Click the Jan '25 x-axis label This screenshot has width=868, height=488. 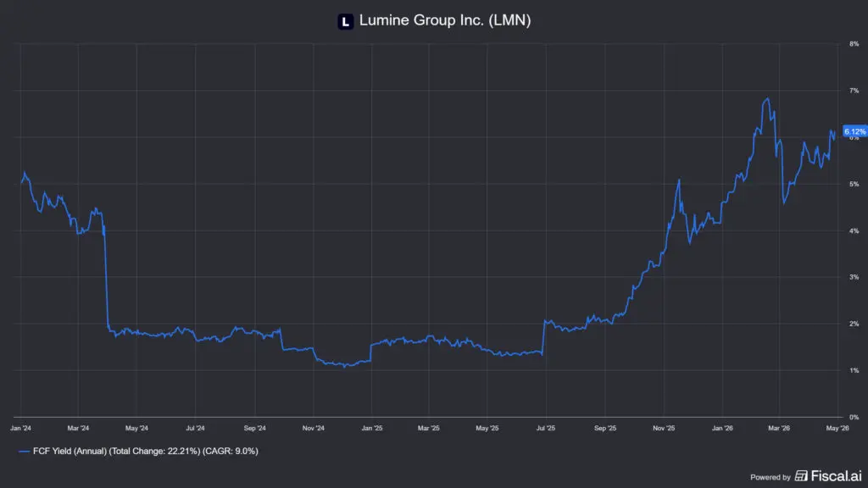point(372,428)
